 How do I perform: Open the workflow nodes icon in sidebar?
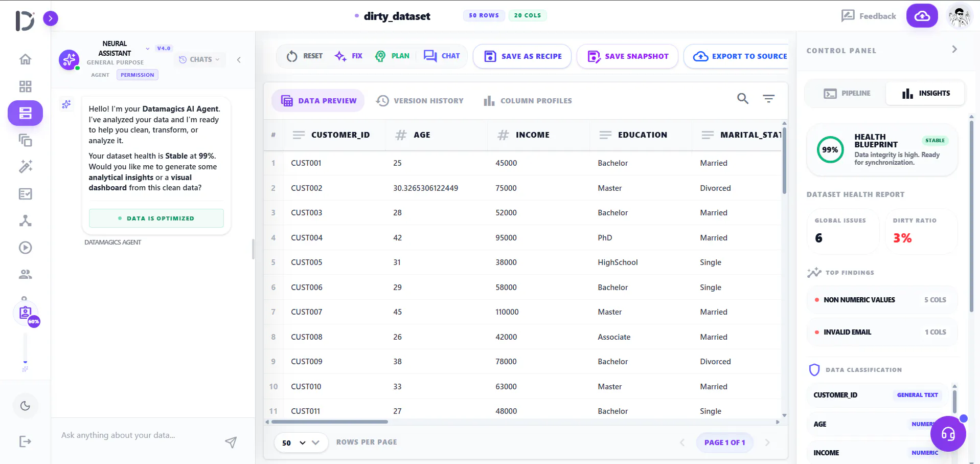coord(25,220)
